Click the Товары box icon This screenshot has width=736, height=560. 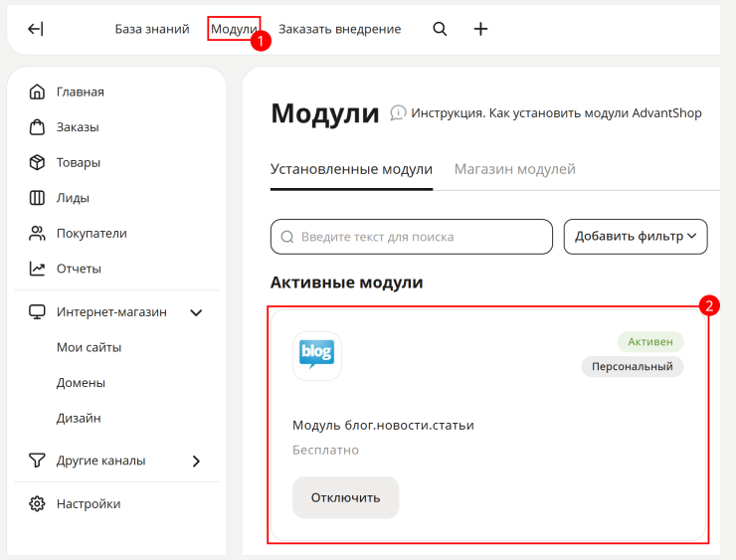click(37, 162)
